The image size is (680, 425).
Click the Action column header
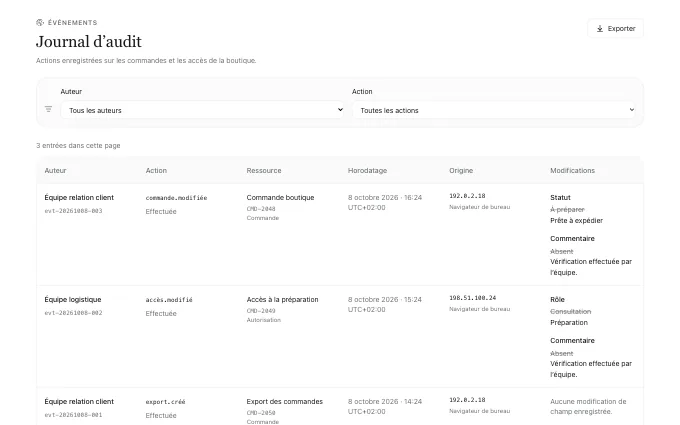(x=156, y=170)
